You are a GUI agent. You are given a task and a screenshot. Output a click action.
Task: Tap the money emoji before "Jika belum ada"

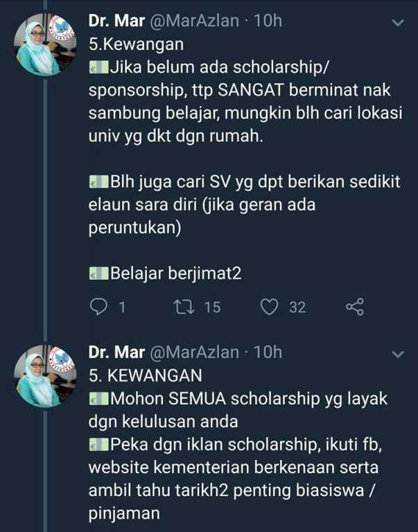pos(98,69)
